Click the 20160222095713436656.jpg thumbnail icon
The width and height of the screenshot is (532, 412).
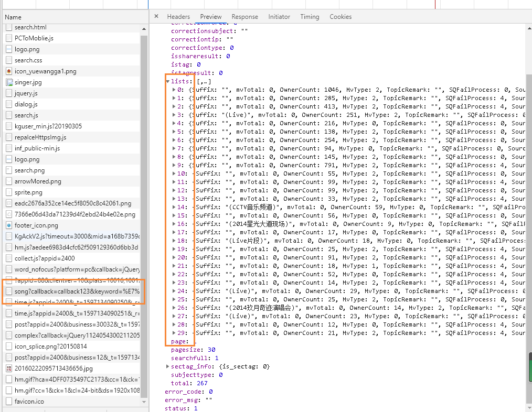(9, 368)
